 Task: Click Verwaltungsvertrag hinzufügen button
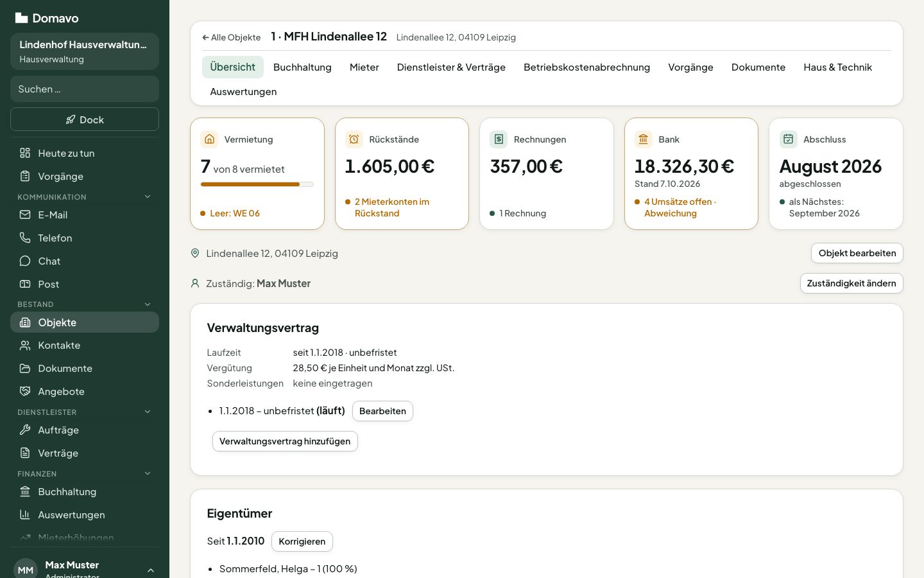285,441
